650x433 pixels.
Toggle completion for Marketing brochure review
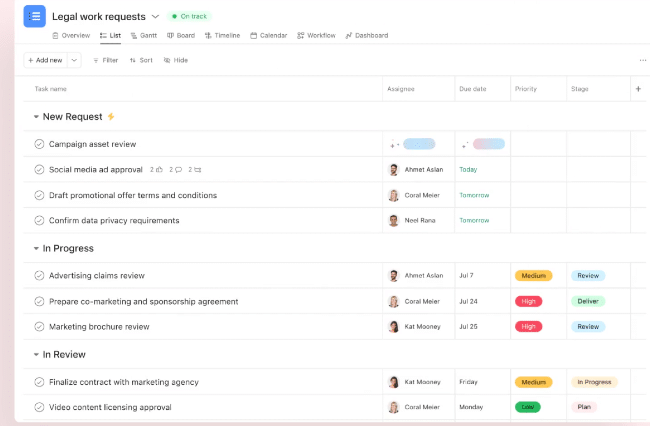39,327
